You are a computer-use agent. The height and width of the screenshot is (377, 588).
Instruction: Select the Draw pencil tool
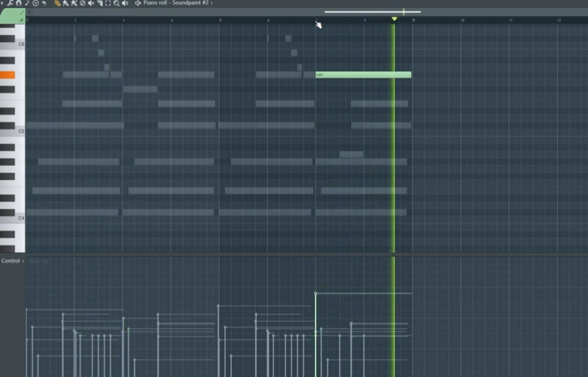57,3
